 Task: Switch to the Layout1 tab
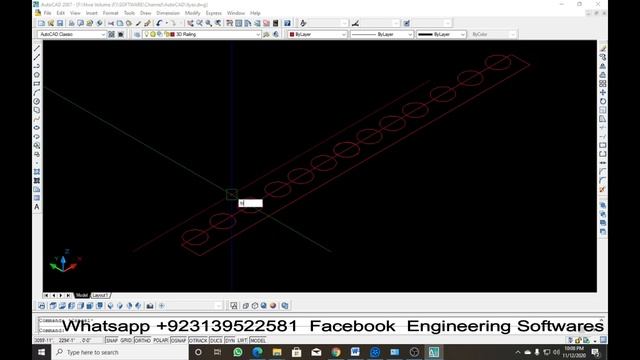pyautogui.click(x=100, y=295)
